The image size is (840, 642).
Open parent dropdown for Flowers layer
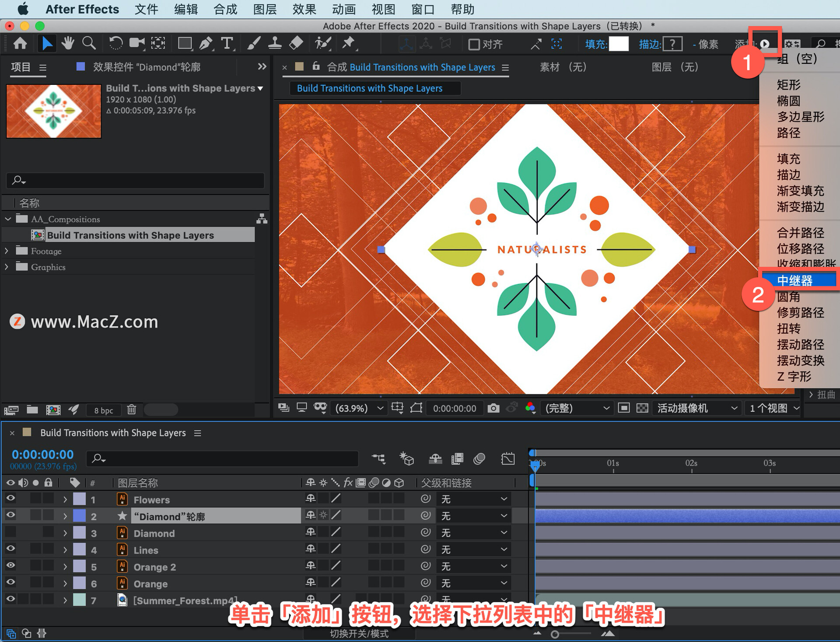(x=474, y=499)
